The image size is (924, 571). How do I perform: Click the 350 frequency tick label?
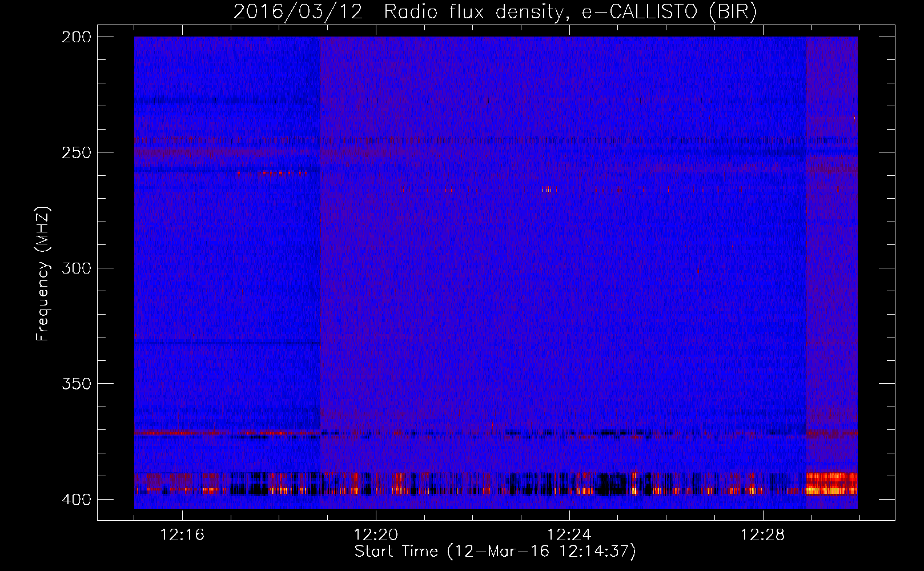pos(76,384)
